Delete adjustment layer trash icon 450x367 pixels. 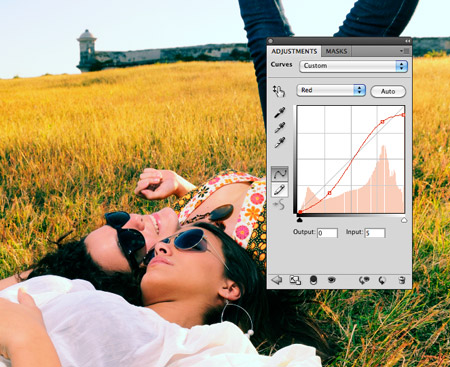402,280
